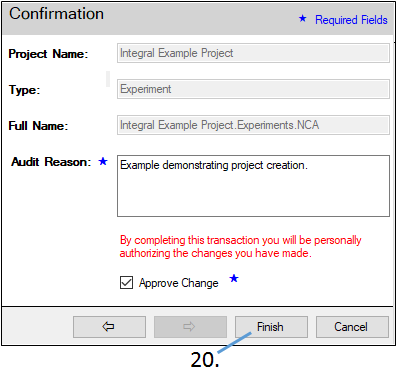Image resolution: width=397 pixels, height=377 pixels.
Task: Click the Confirmation dialog title
Action: pos(56,14)
